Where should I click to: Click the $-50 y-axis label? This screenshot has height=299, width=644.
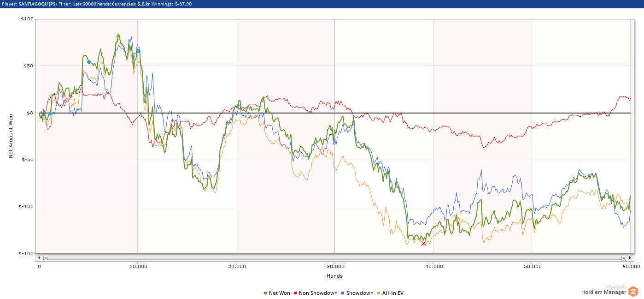[x=28, y=160]
